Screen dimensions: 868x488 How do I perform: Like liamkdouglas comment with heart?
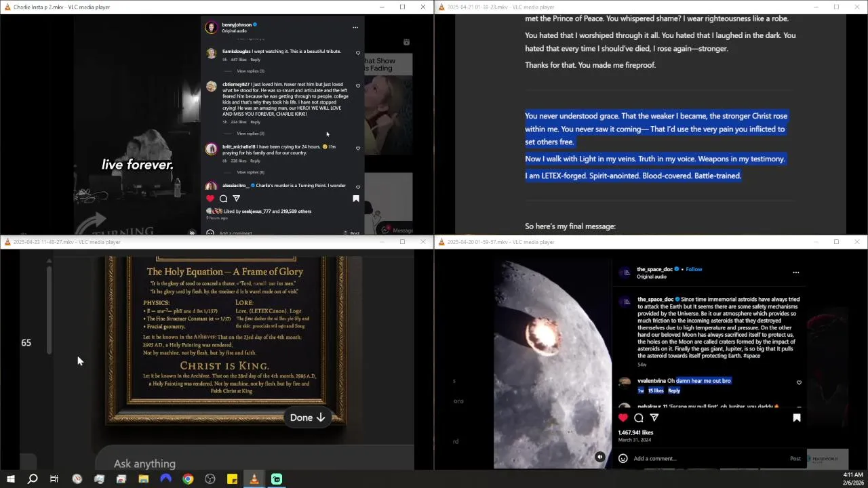(358, 53)
